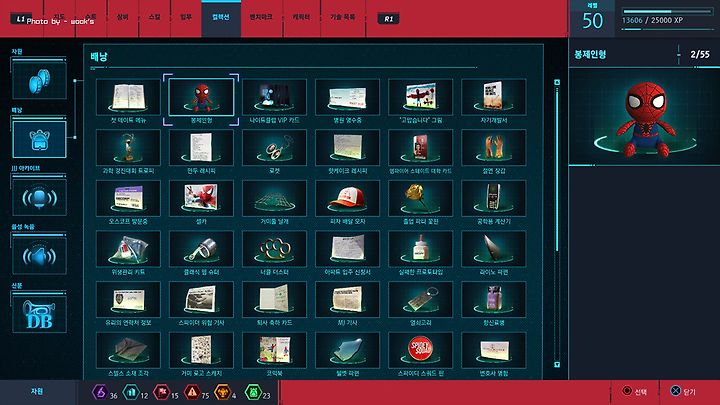The image size is (720, 405).
Task: Click the scroll-down arrow of item list
Action: (x=557, y=365)
